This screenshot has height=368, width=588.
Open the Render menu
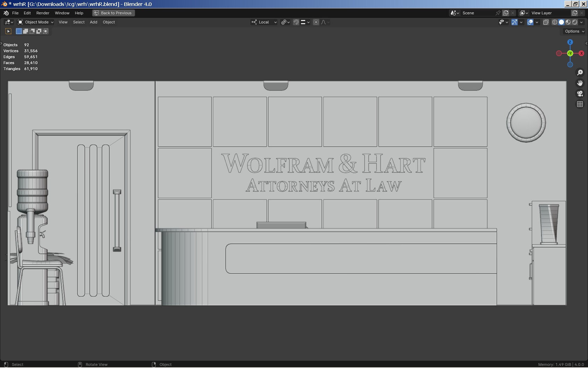pyautogui.click(x=43, y=13)
